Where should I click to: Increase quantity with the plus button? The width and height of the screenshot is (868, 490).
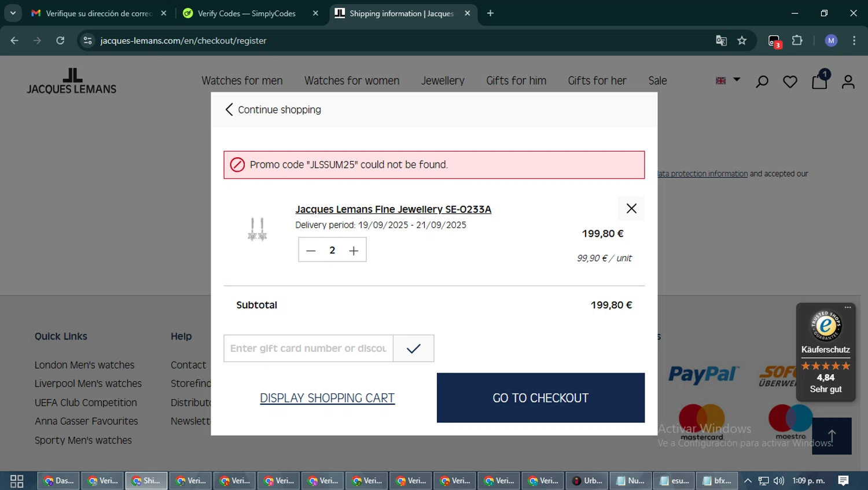(354, 250)
